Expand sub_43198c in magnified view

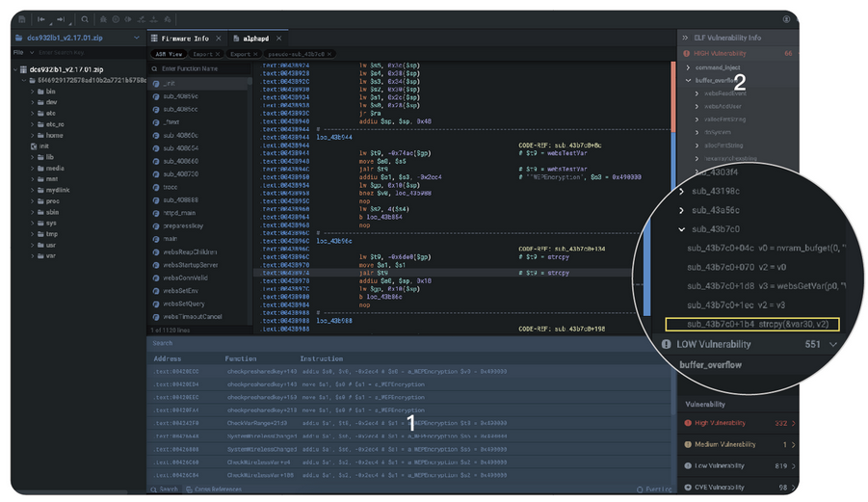(681, 192)
